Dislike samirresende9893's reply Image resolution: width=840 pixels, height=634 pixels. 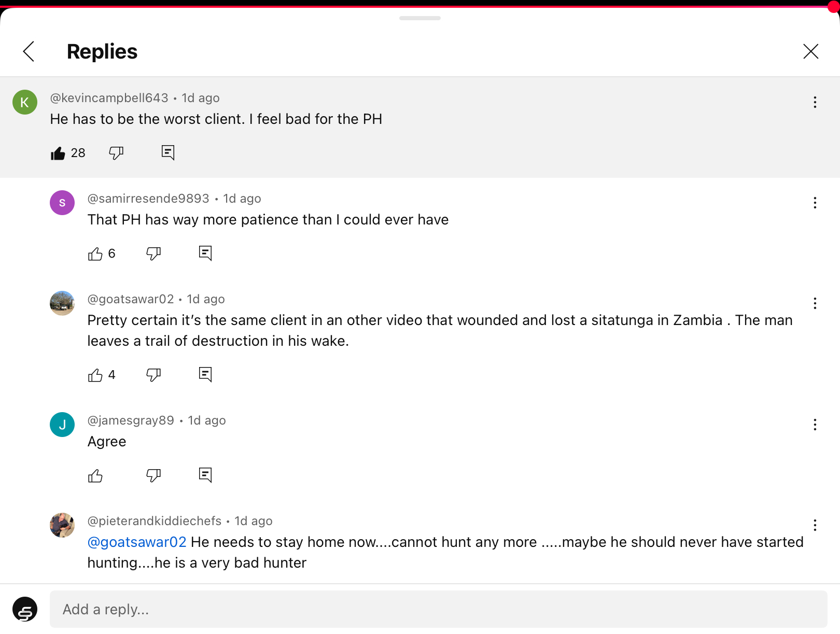tap(153, 253)
